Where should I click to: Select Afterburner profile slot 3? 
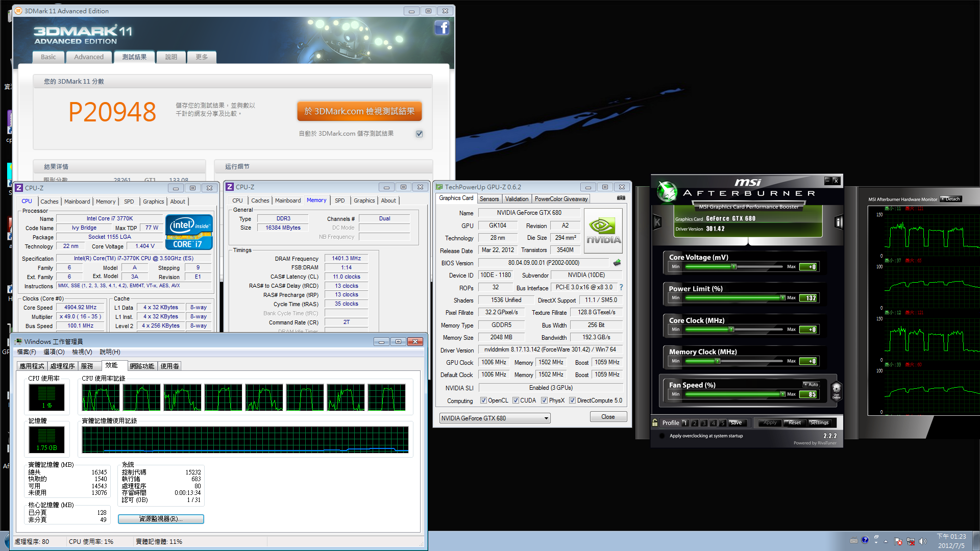tap(704, 423)
